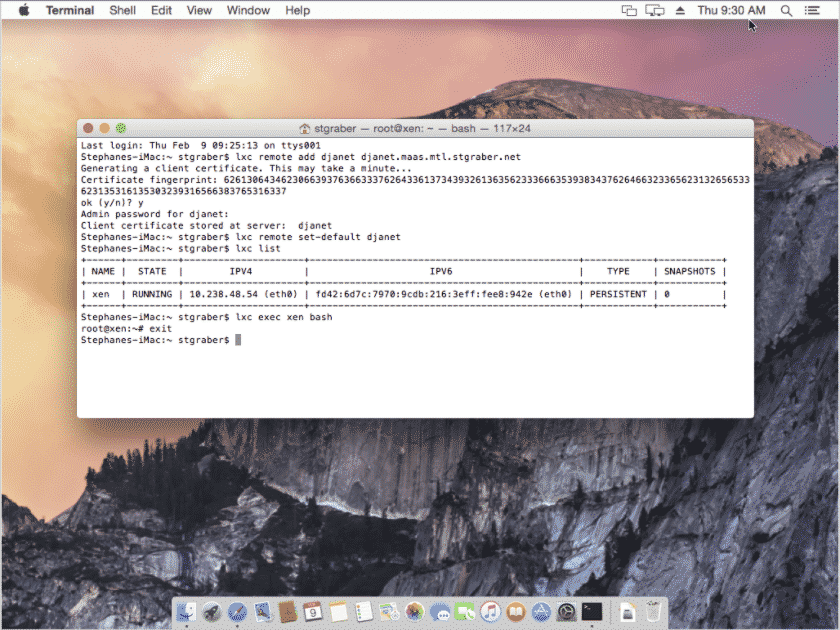The width and height of the screenshot is (840, 630).
Task: Click the terminal prompt cursor block
Action: [x=238, y=340]
